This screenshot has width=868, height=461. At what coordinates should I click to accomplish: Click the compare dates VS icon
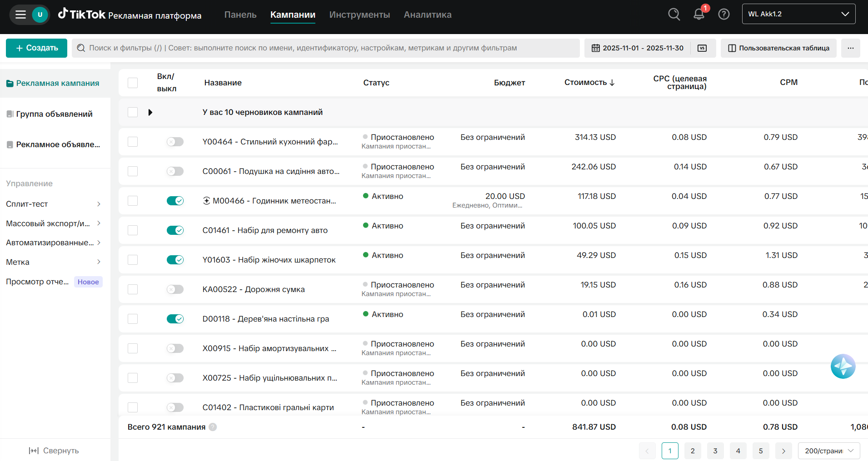[x=702, y=48]
